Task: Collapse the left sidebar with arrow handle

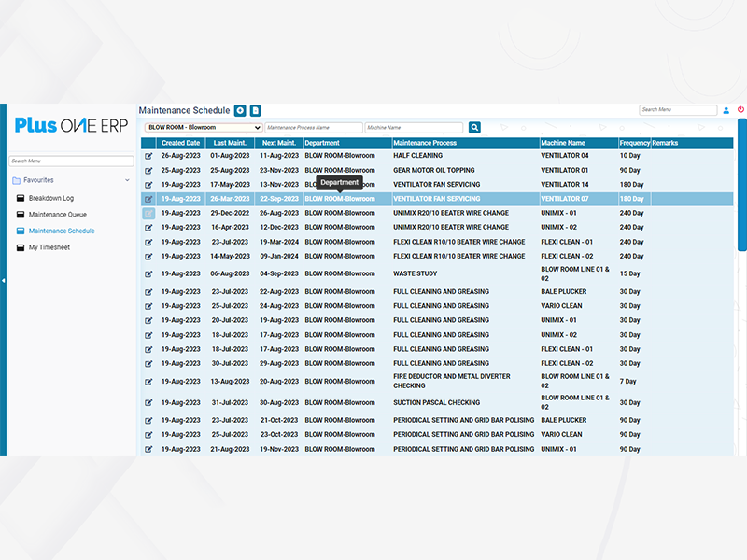Action: click(x=3, y=280)
